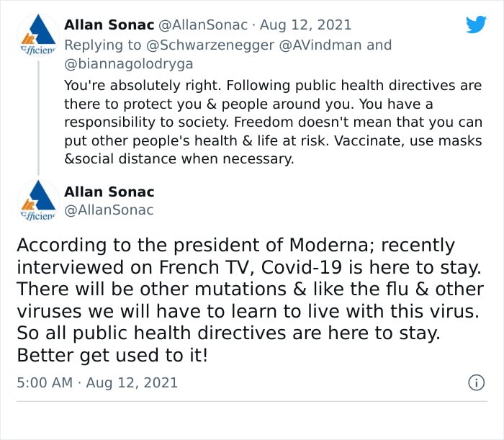Viewport: 504px width, 440px height.
Task: Visit the @Schwarzenegger mention
Action: tap(210, 45)
